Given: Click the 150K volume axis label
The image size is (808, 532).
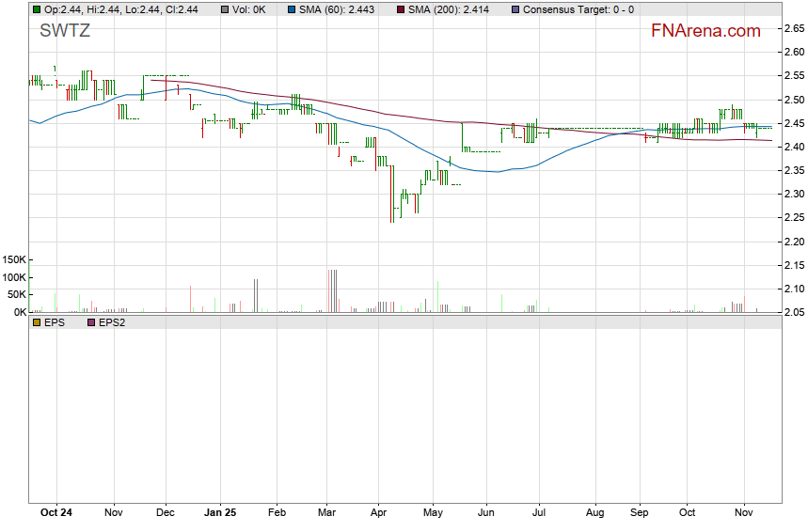Looking at the screenshot, I should (x=14, y=259).
